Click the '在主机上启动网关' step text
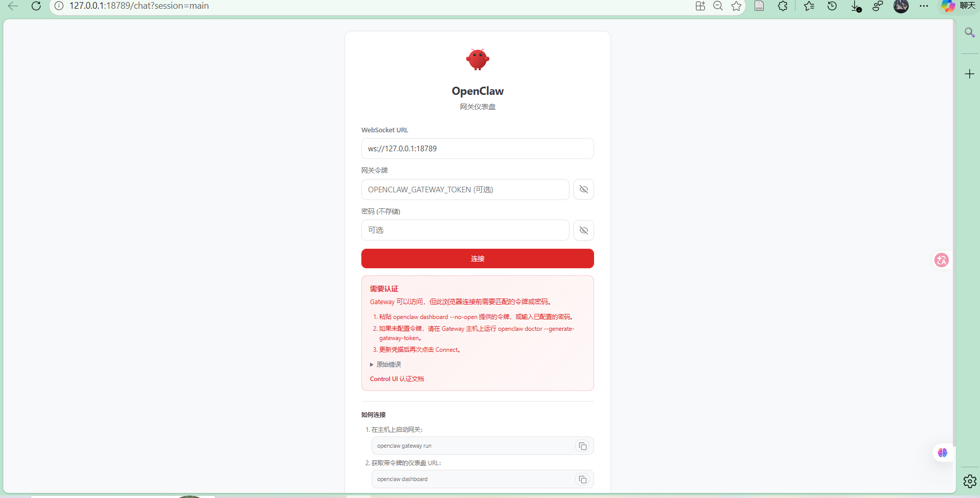The height and width of the screenshot is (498, 980). click(x=396, y=430)
